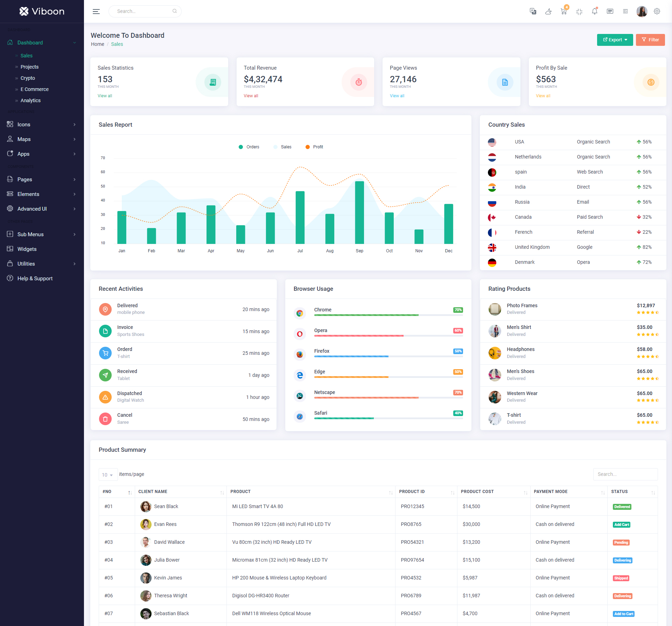Open the notifications bell
Viewport: 672px width, 626px height.
594,11
